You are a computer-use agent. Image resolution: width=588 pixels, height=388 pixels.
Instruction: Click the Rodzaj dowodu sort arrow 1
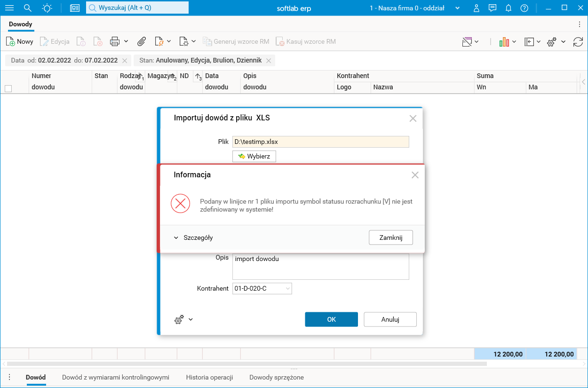pyautogui.click(x=140, y=76)
